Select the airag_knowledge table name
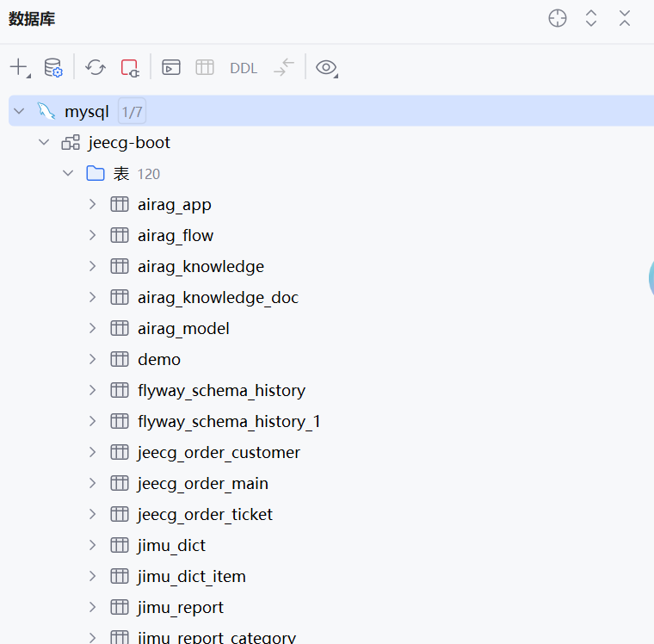 (x=201, y=267)
